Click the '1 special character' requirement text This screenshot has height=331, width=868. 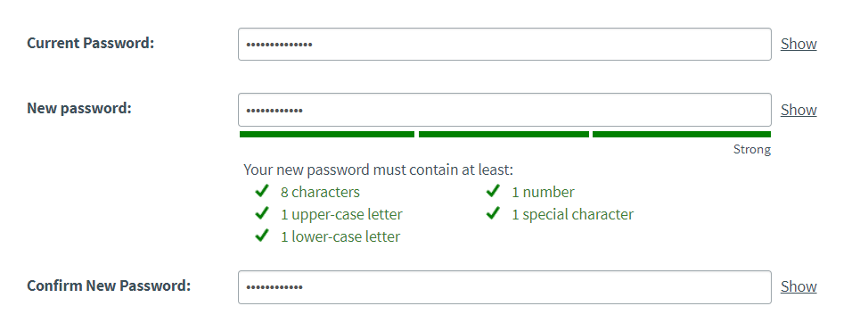coord(572,214)
